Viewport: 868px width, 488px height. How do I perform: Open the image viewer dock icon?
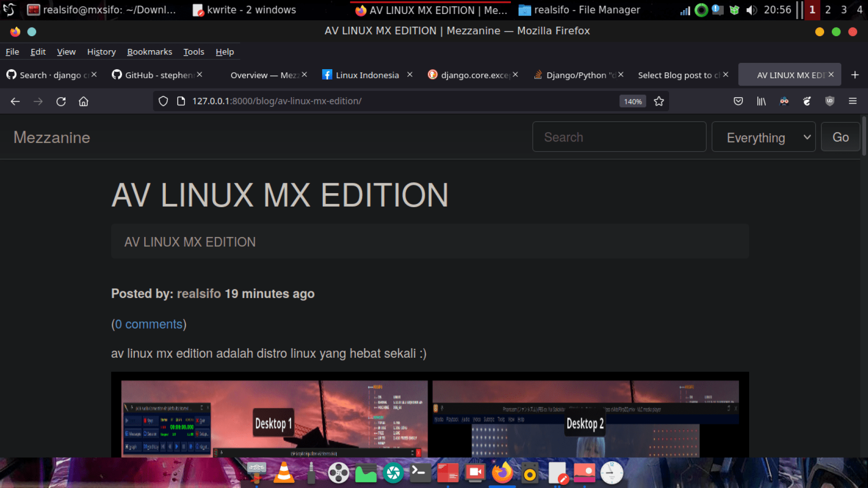(585, 473)
